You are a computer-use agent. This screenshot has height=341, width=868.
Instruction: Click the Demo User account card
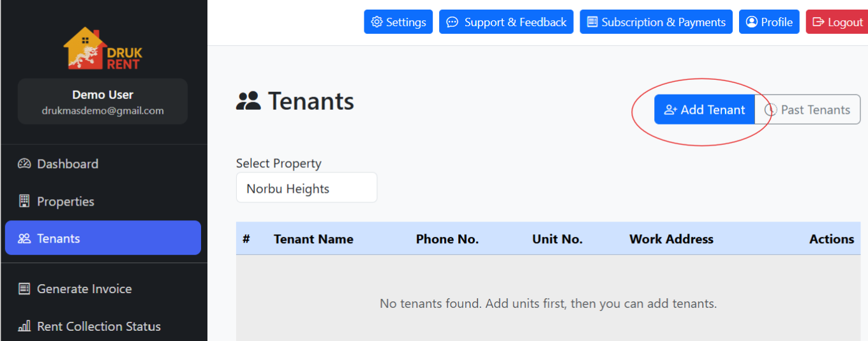pos(102,102)
